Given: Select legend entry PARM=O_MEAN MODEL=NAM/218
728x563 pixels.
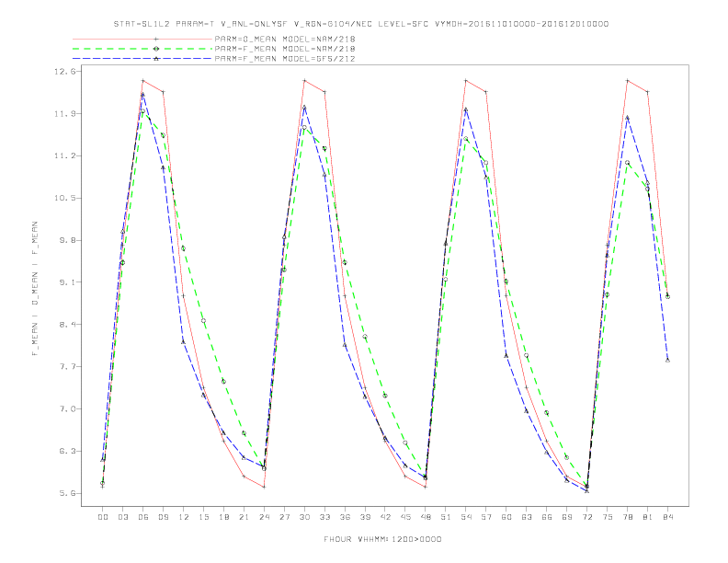Looking at the screenshot, I should click(x=285, y=39).
